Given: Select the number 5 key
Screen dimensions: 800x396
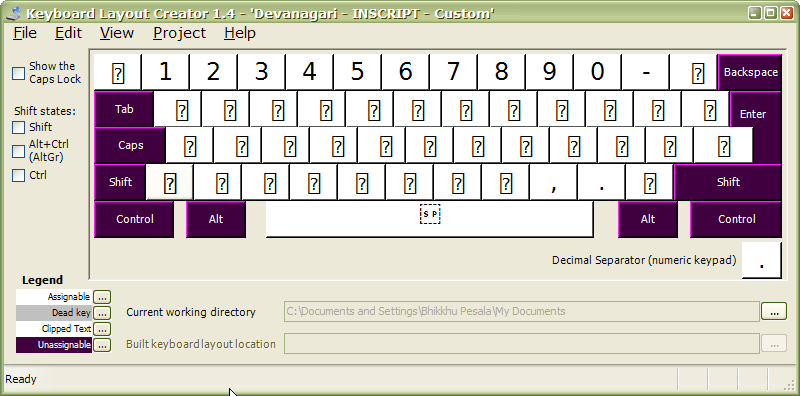Looking at the screenshot, I should (x=357, y=72).
